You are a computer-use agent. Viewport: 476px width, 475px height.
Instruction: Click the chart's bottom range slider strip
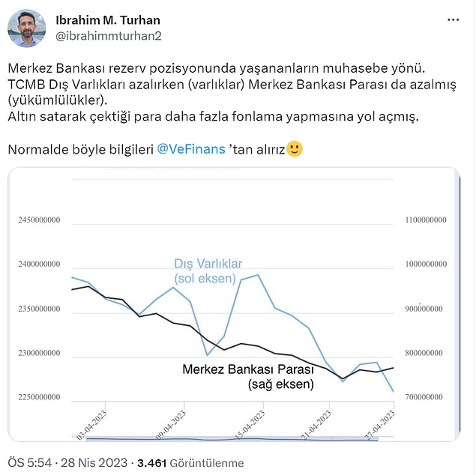click(x=232, y=439)
